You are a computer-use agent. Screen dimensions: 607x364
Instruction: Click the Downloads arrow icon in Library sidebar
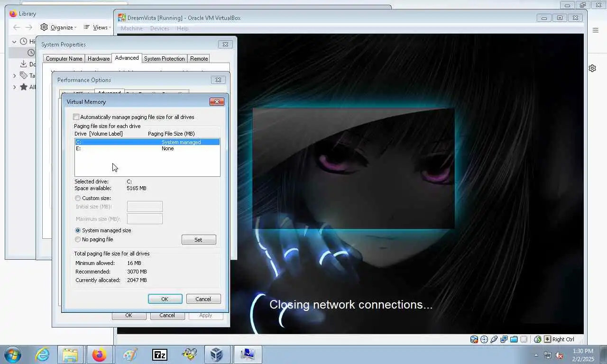[23, 64]
